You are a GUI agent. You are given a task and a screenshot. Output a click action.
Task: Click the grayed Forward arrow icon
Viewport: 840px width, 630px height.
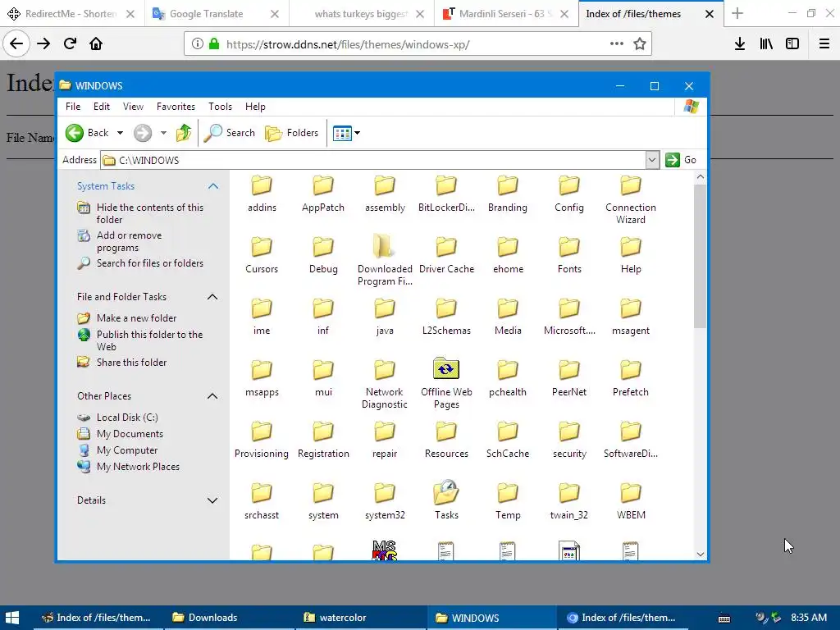(143, 133)
